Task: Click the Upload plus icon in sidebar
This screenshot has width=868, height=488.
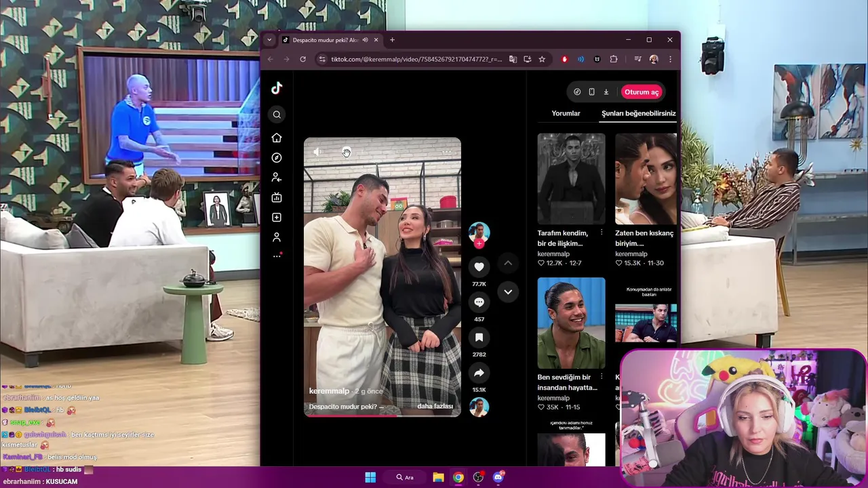Action: [277, 218]
